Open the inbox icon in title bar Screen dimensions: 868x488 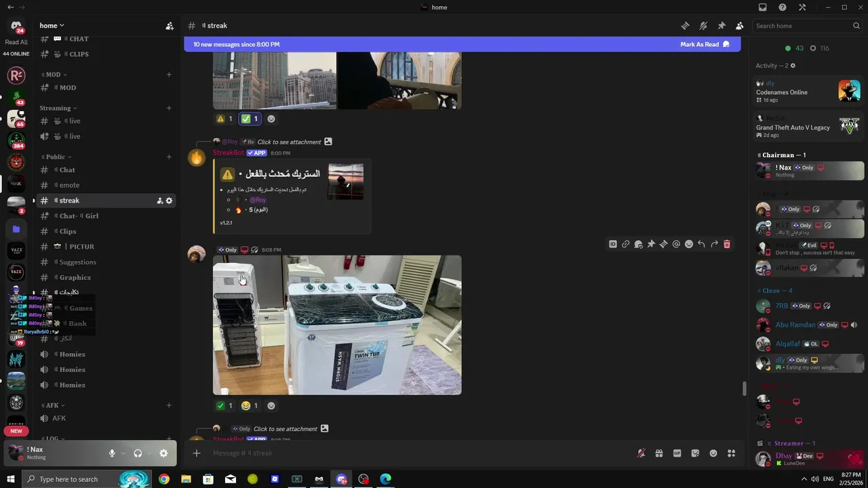pyautogui.click(x=763, y=7)
